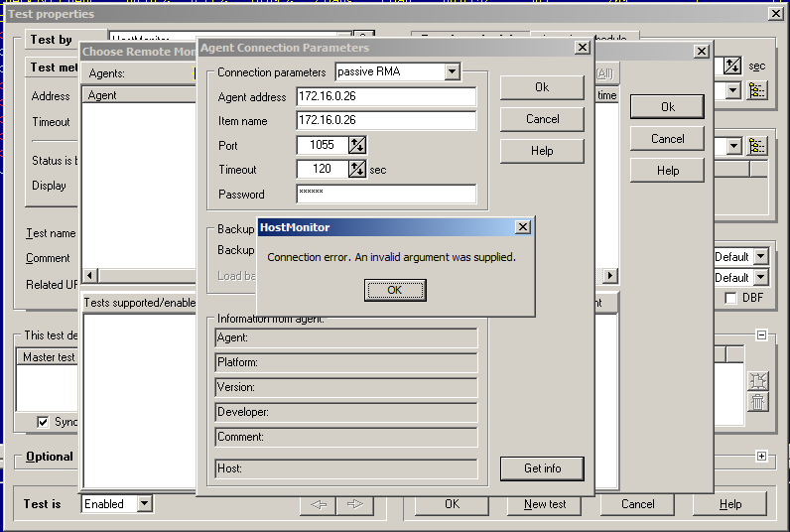Toggle the DBF checkbox
The height and width of the screenshot is (532, 790).
(x=731, y=298)
